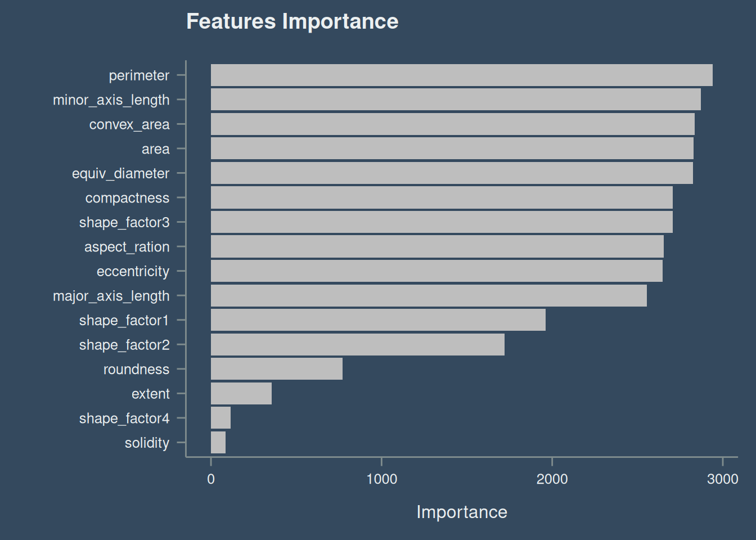
Task: Select the major_axis_length bar
Action: click(x=429, y=295)
